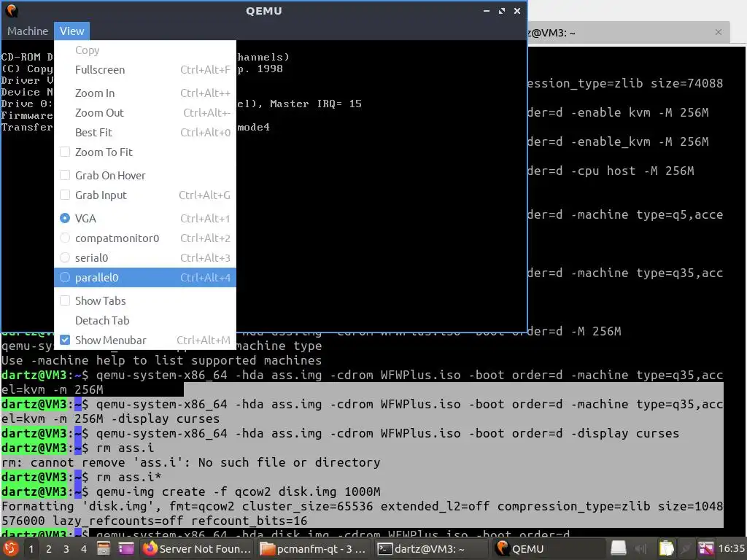This screenshot has height=560, width=747.
Task: Click the purple show-desktop icon in the taskbar
Action: pos(126,548)
